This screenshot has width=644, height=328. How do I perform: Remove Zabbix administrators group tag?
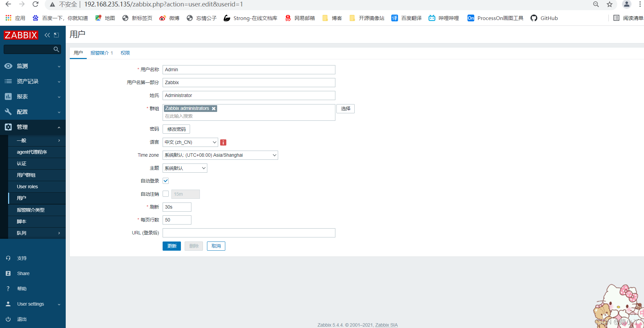pyautogui.click(x=214, y=109)
